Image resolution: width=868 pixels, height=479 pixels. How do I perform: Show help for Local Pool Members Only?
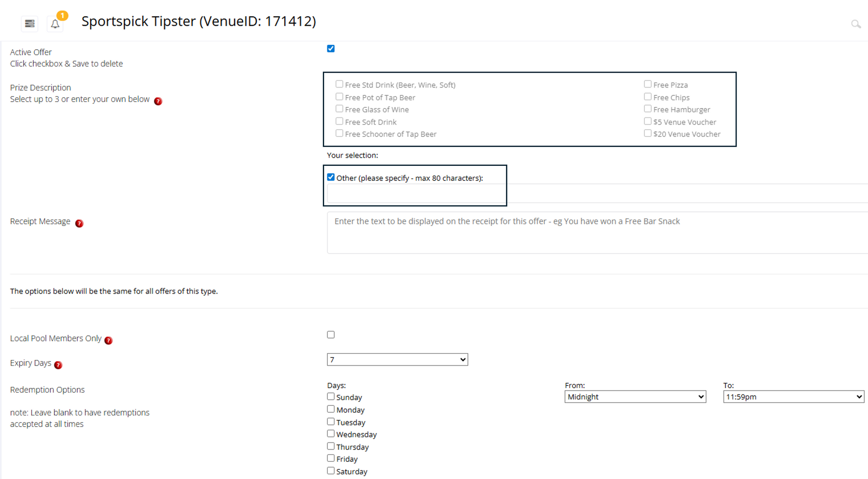point(108,340)
